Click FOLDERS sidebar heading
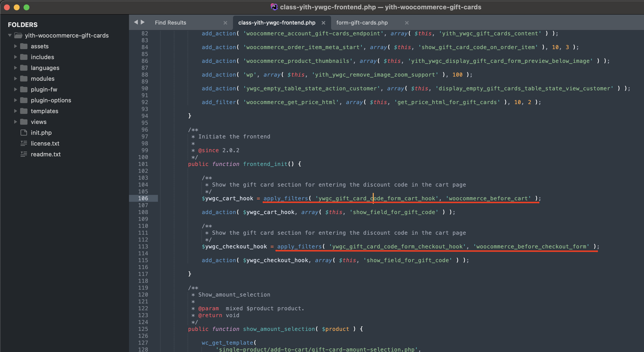This screenshot has height=352, width=644. coord(23,25)
